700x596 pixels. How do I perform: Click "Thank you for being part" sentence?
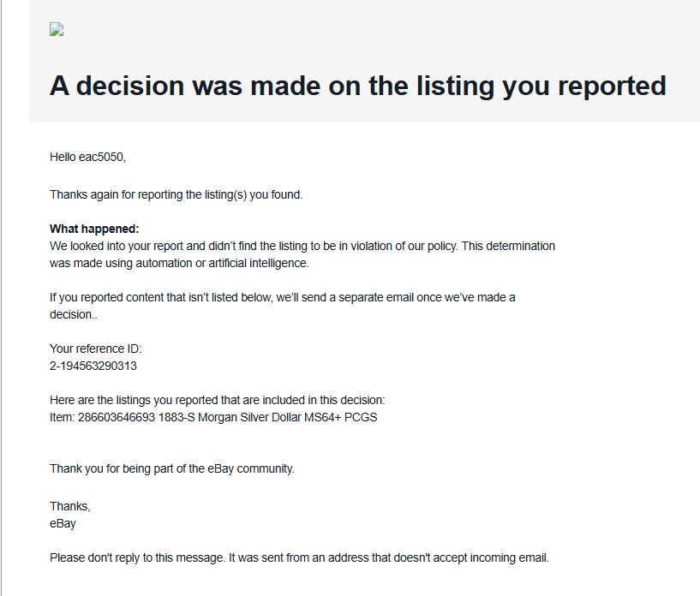tap(171, 468)
